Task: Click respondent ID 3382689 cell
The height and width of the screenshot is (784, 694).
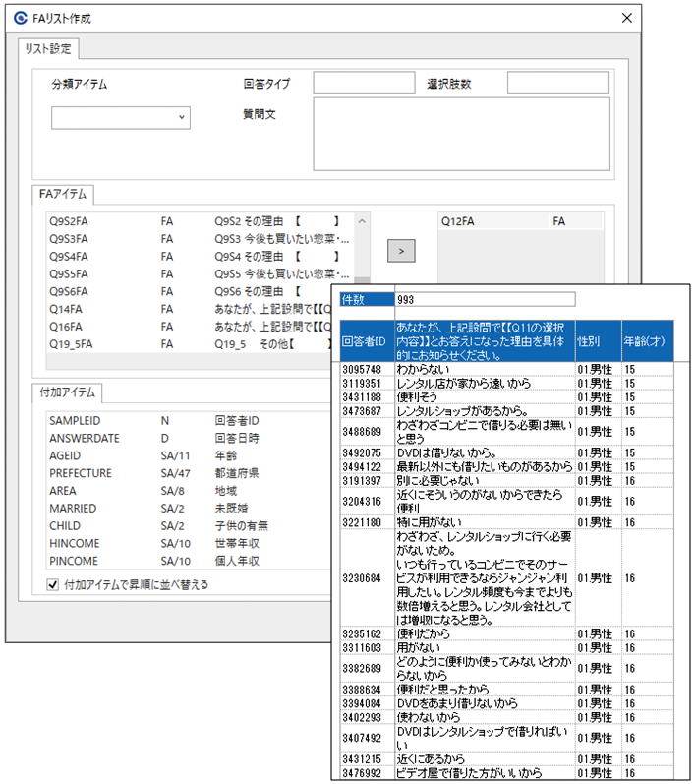Action: pos(368,668)
